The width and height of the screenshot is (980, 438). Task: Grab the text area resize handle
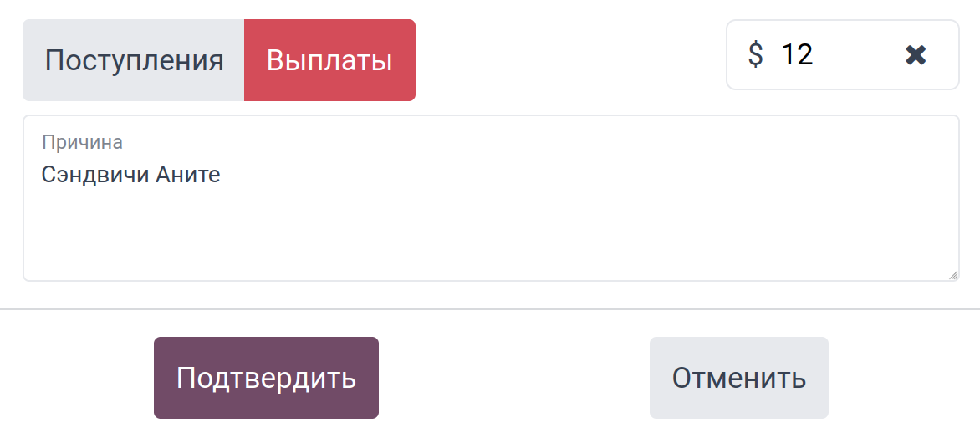click(953, 275)
